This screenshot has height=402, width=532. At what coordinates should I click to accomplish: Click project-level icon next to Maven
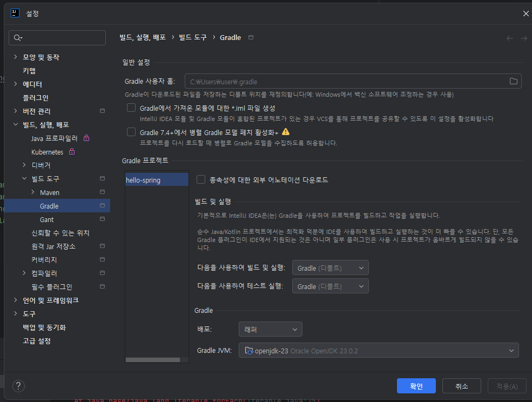pyautogui.click(x=102, y=192)
